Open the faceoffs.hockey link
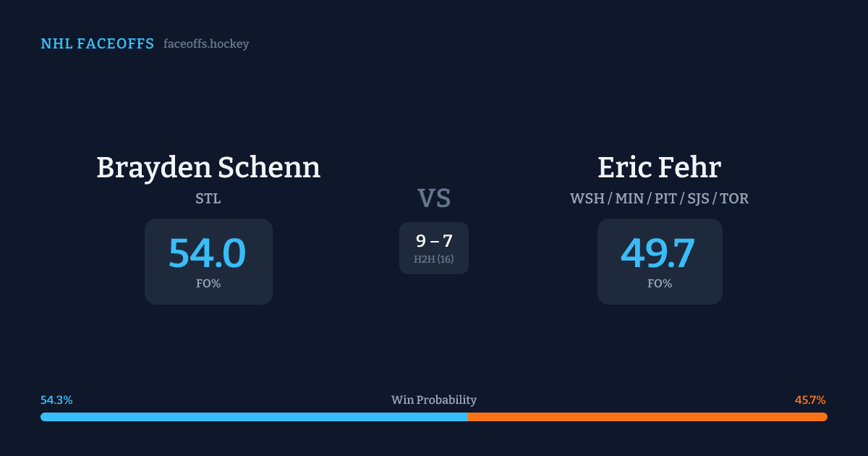The image size is (868, 456). click(x=206, y=44)
